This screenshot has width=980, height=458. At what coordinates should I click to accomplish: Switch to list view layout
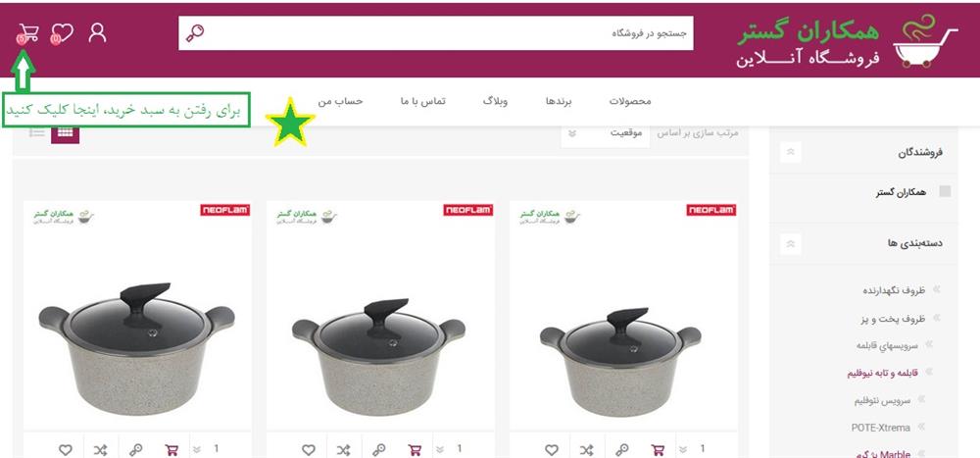[37, 132]
